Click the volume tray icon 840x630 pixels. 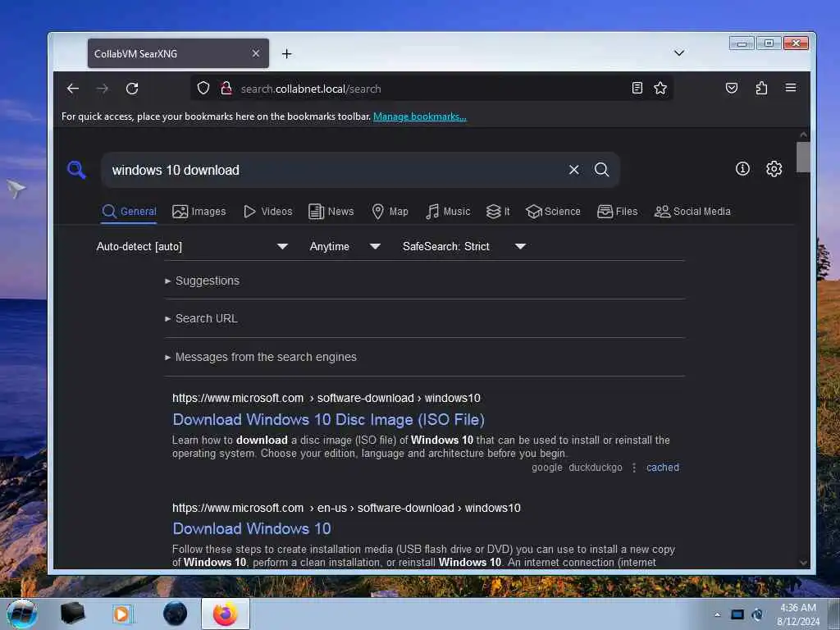coord(757,614)
